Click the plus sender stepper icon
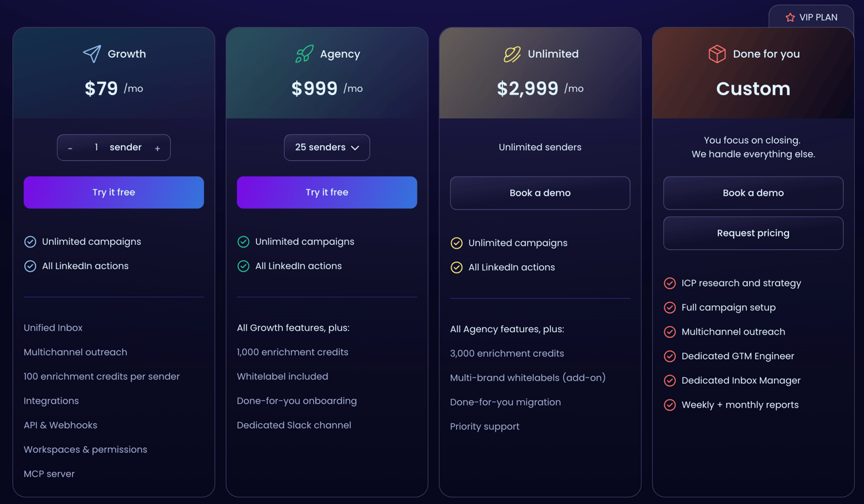This screenshot has height=504, width=864. 158,148
